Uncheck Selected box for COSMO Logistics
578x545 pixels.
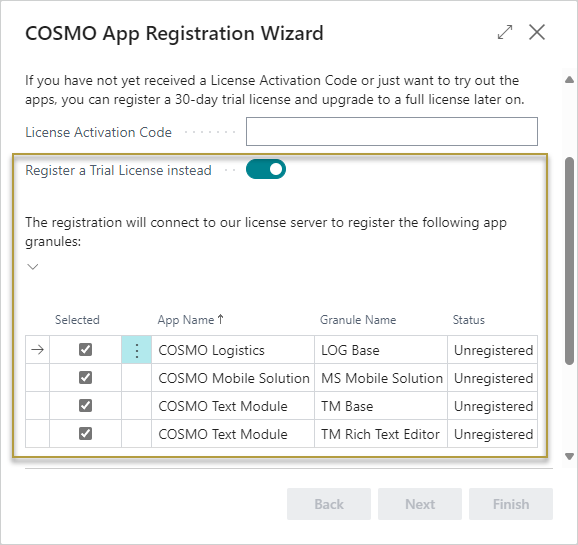[x=86, y=350]
